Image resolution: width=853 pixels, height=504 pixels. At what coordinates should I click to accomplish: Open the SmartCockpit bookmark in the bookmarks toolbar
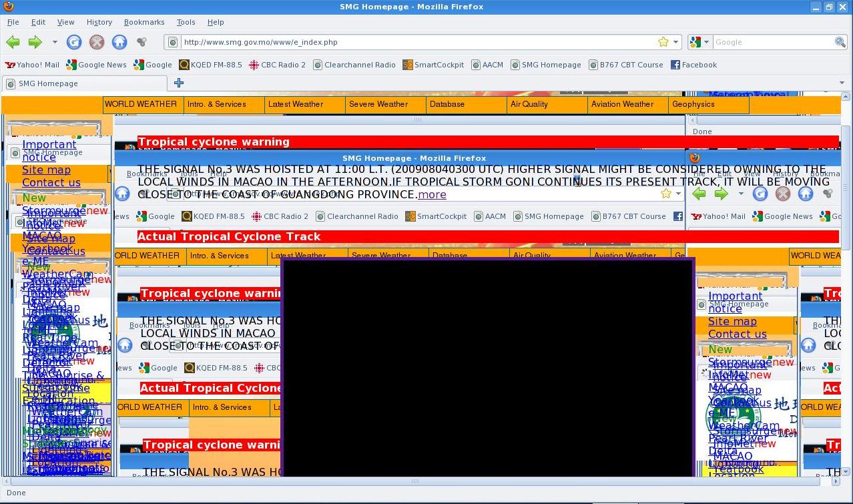click(x=433, y=65)
